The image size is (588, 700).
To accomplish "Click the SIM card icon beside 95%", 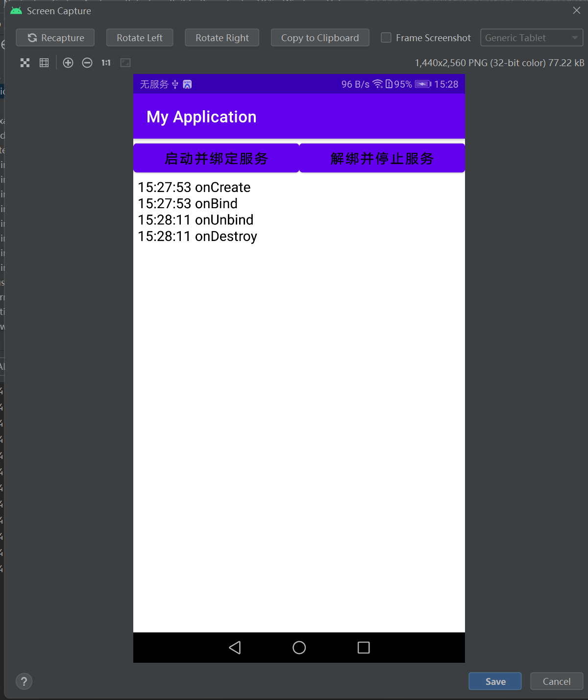I will tap(389, 84).
